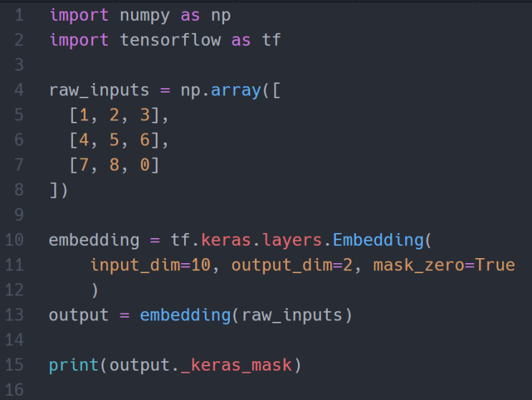Click line number 10 in the gutter
The height and width of the screenshot is (400, 532).
click(x=14, y=239)
